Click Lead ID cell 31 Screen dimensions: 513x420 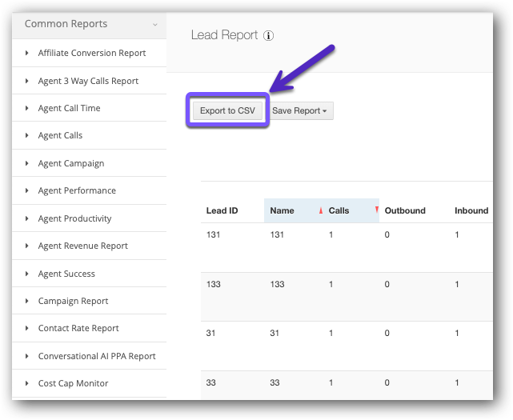coord(210,333)
